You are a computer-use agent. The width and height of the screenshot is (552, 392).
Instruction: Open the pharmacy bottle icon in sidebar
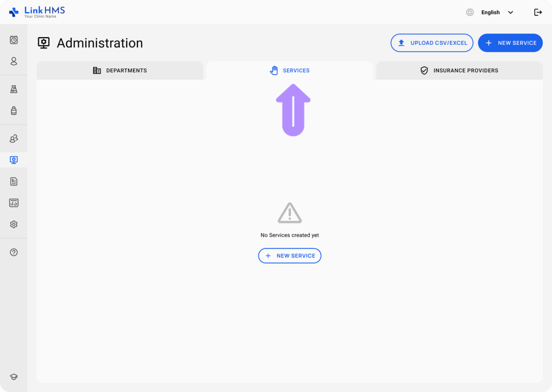14,111
